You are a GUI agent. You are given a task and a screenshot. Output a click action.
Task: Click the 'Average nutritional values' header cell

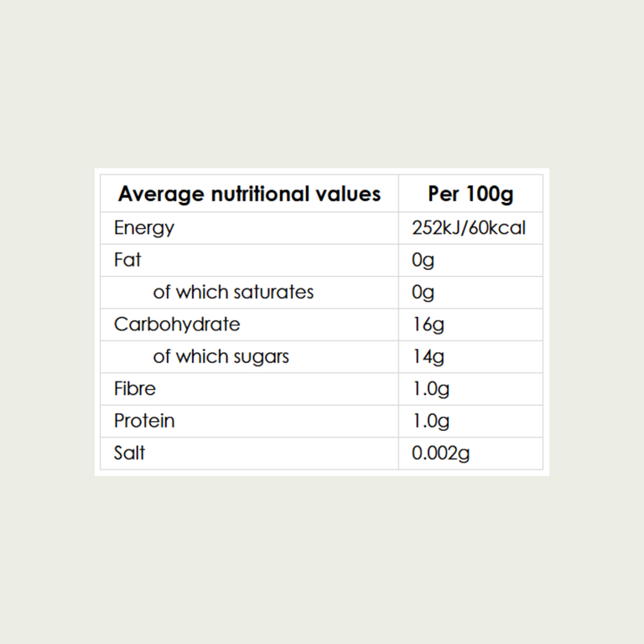pos(249,194)
